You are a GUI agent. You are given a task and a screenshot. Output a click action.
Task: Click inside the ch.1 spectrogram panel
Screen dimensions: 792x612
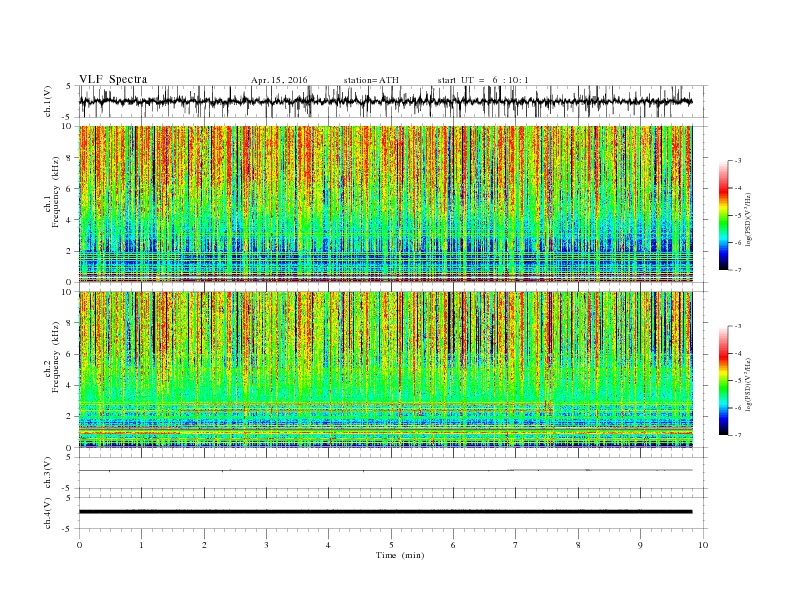point(385,204)
